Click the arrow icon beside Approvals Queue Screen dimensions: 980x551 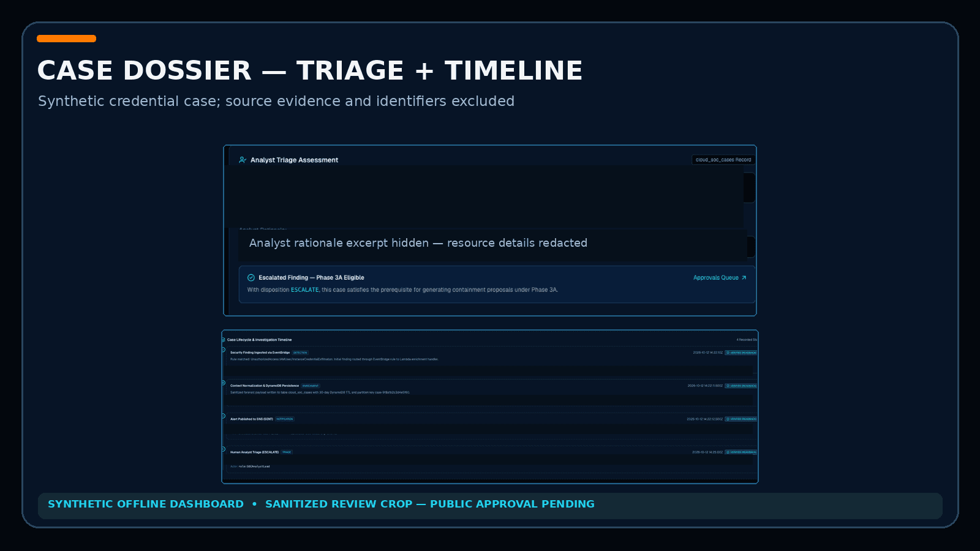(744, 278)
